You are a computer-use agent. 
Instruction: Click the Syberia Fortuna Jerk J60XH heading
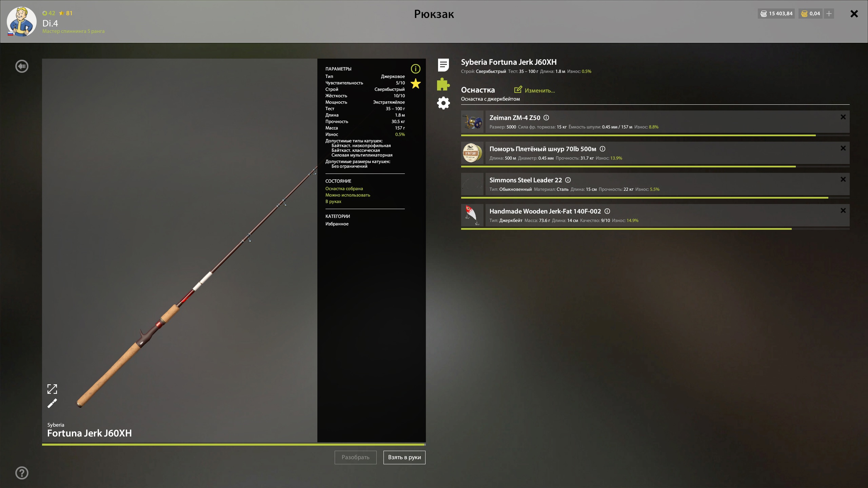[509, 62]
